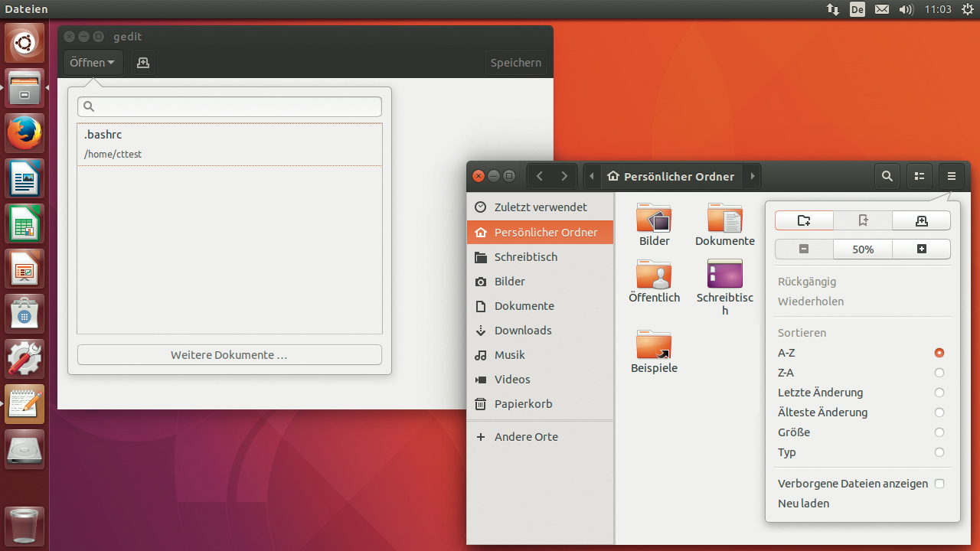Open LibreOffice Impress from the launcher
Screen dimensions: 980x551
coord(25,269)
